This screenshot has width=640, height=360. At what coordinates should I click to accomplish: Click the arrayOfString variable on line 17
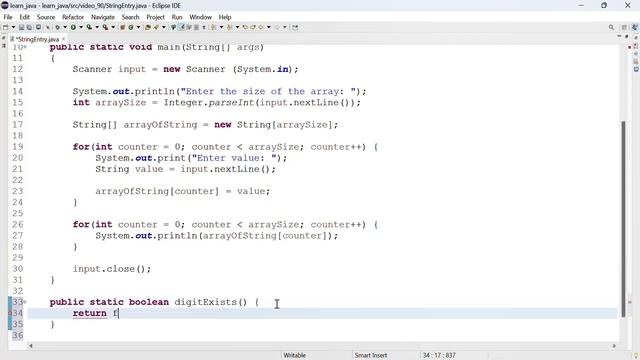pyautogui.click(x=160, y=124)
